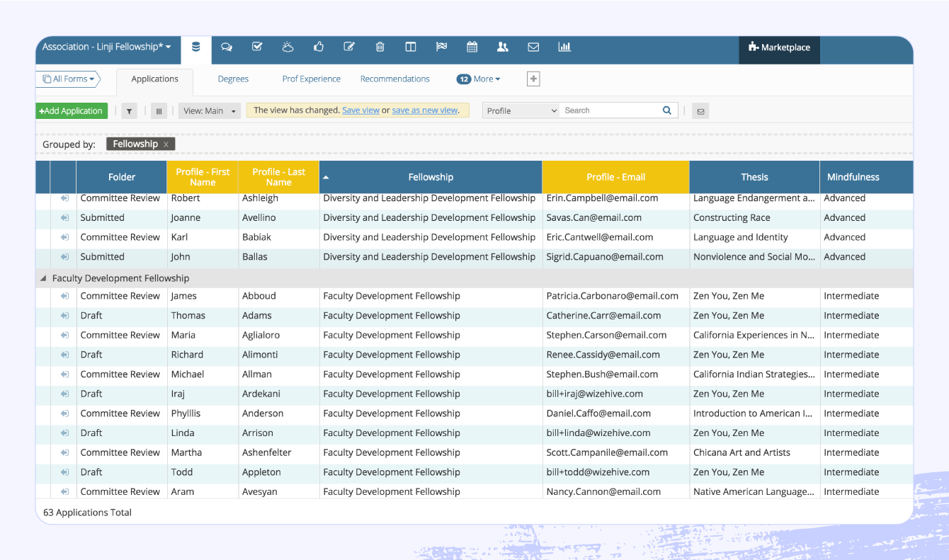Switch to the Recommendations tab

(x=394, y=79)
